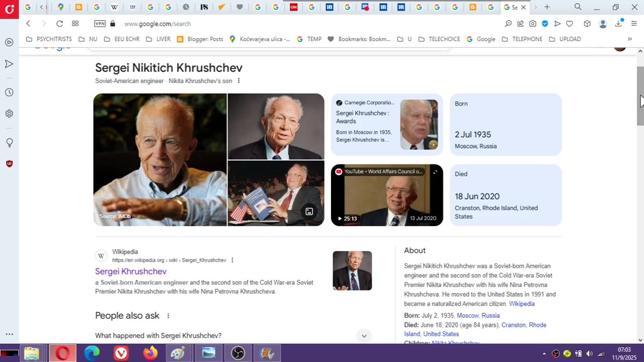Reload the current page
This screenshot has width=644, height=362.
click(59, 24)
